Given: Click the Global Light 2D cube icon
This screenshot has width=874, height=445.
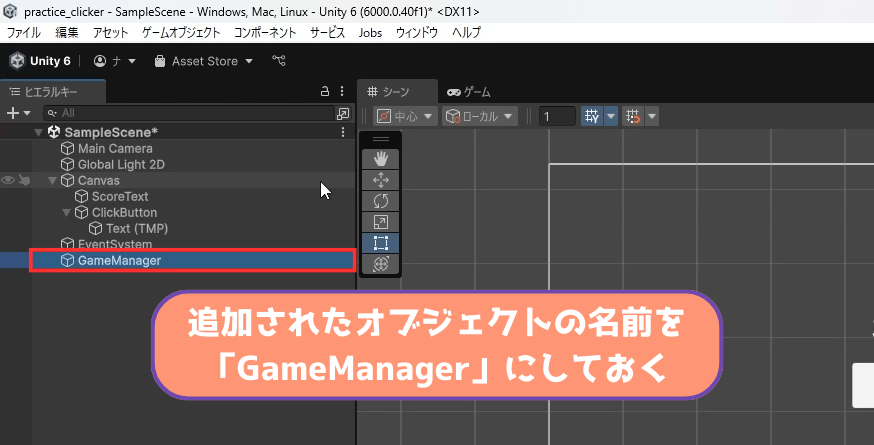Looking at the screenshot, I should [67, 165].
